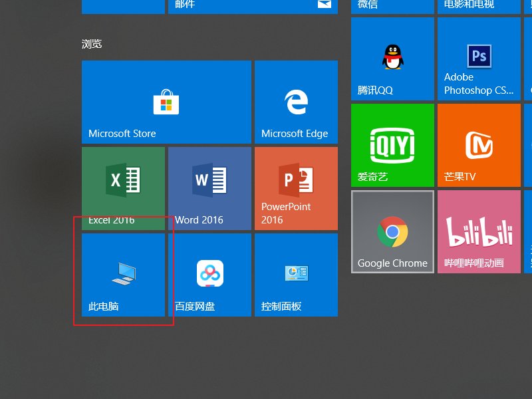
Task: Click the envelope icon on Mail tile
Action: point(324,5)
